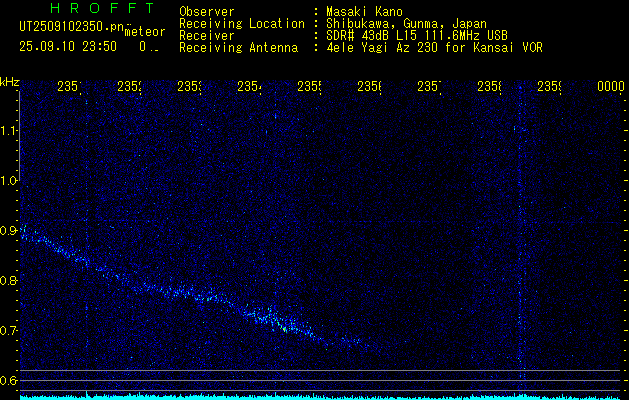Click the 0.6 kHz axis label
Viewport: 629px width, 400px height.
(10, 380)
